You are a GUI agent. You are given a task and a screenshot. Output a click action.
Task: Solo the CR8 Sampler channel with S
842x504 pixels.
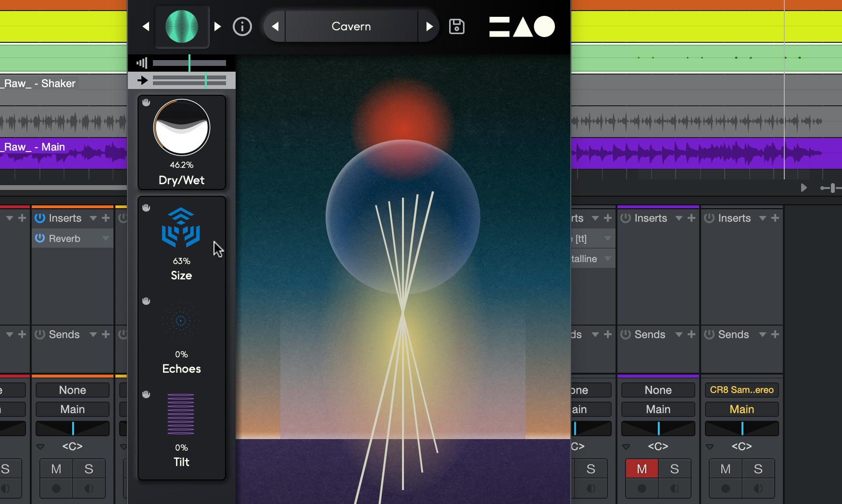[758, 469]
